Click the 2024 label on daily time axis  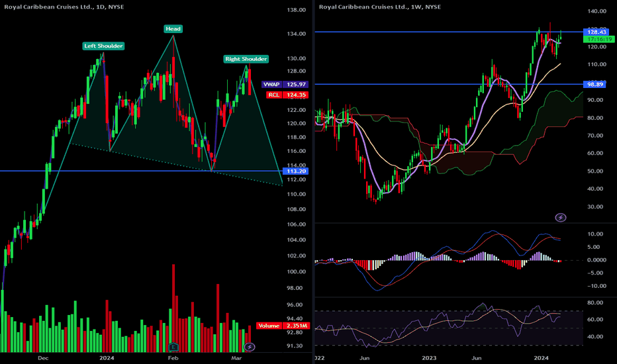107,358
